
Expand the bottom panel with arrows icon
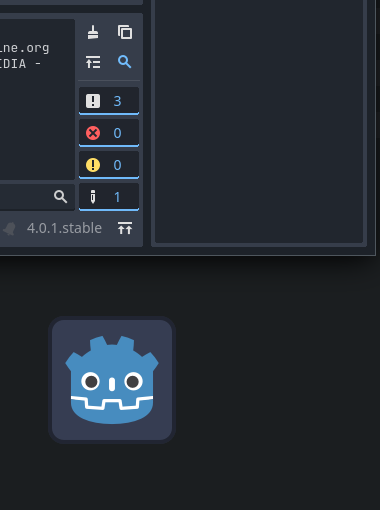click(125, 228)
